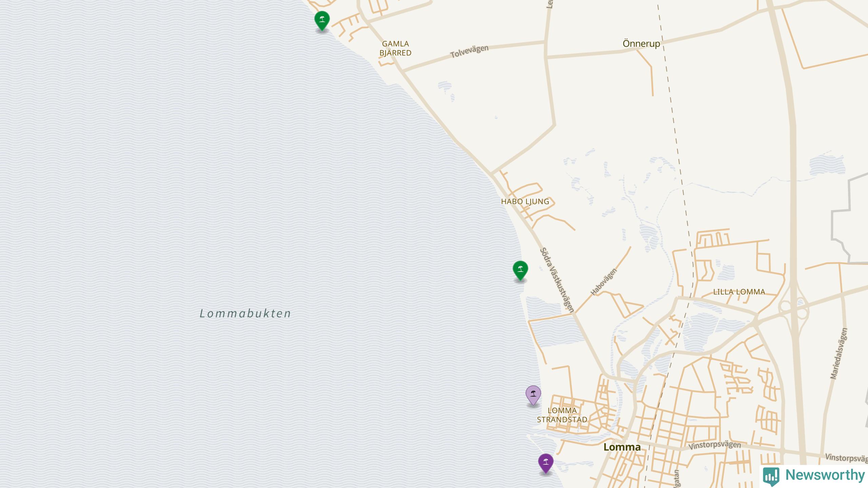The width and height of the screenshot is (868, 488).
Task: Click the Tolvevägen road label
Action: tap(469, 52)
